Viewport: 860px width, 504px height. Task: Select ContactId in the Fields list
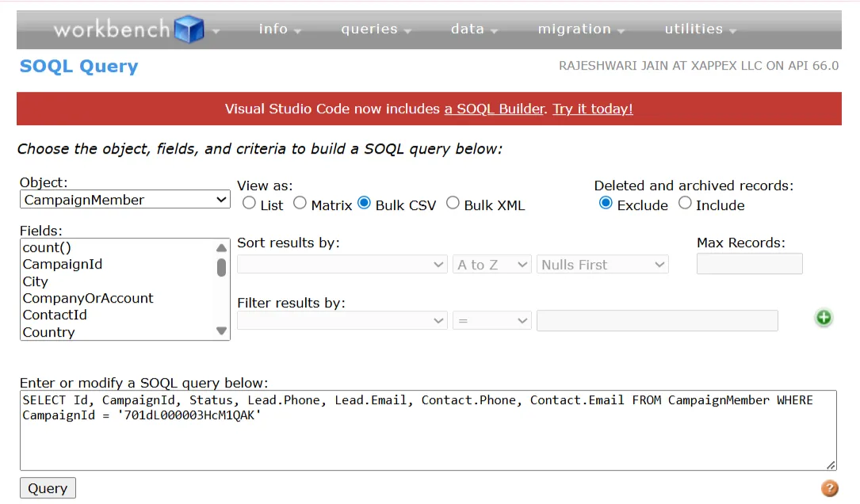[55, 315]
